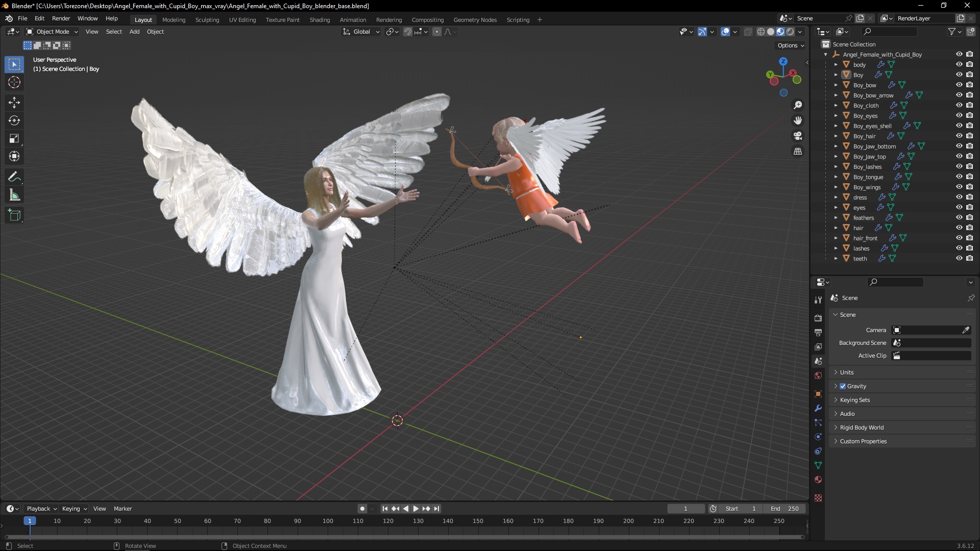
Task: Select the Cursor tool in toolbar
Action: pyautogui.click(x=14, y=82)
